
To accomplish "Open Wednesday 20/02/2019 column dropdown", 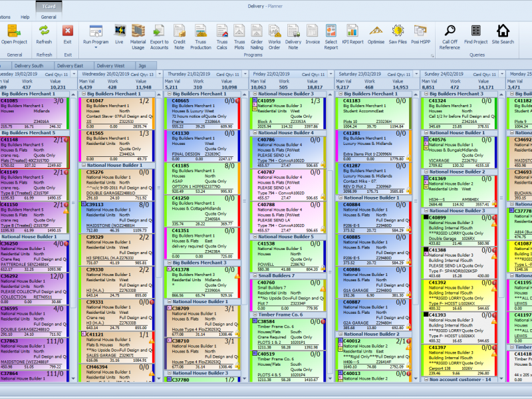I will pos(160,74).
